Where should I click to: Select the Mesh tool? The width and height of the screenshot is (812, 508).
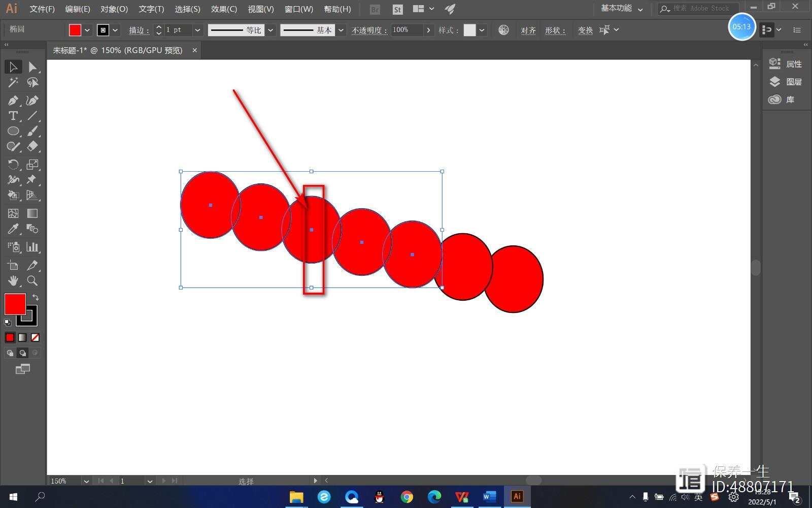click(x=13, y=213)
